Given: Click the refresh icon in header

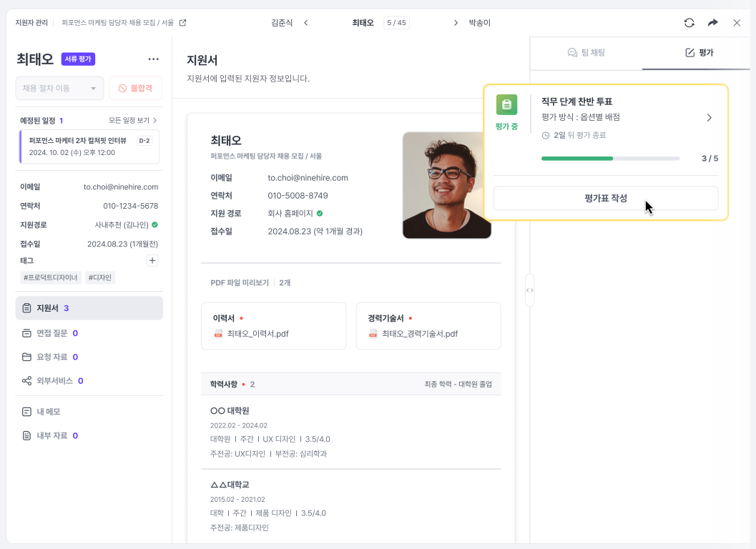Looking at the screenshot, I should [x=689, y=23].
